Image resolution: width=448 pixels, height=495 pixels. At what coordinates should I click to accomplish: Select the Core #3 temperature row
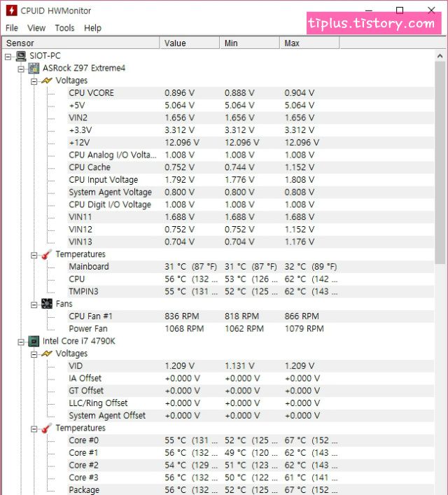pos(251,477)
